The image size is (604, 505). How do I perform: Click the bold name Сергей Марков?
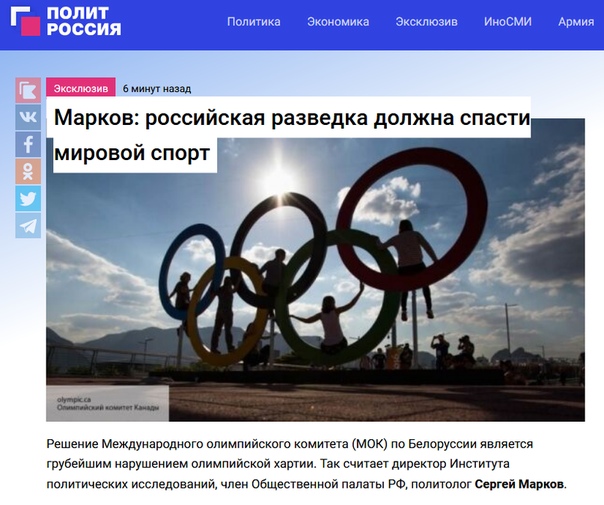pos(519,484)
